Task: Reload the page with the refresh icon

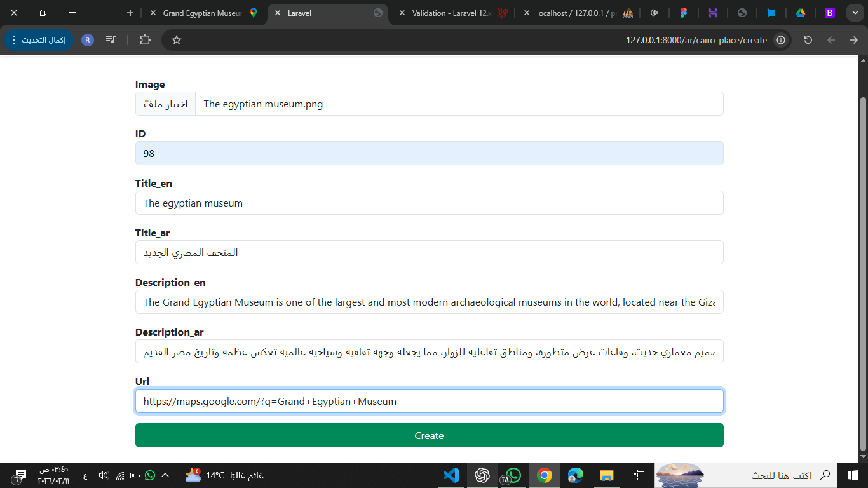Action: pyautogui.click(x=808, y=40)
